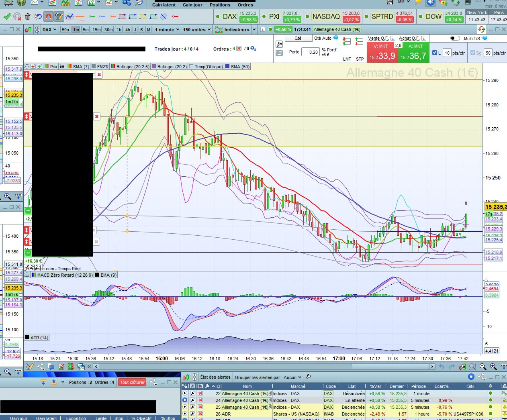Expand the 150 unités dropdown
The width and height of the screenshot is (507, 420).
[197, 30]
